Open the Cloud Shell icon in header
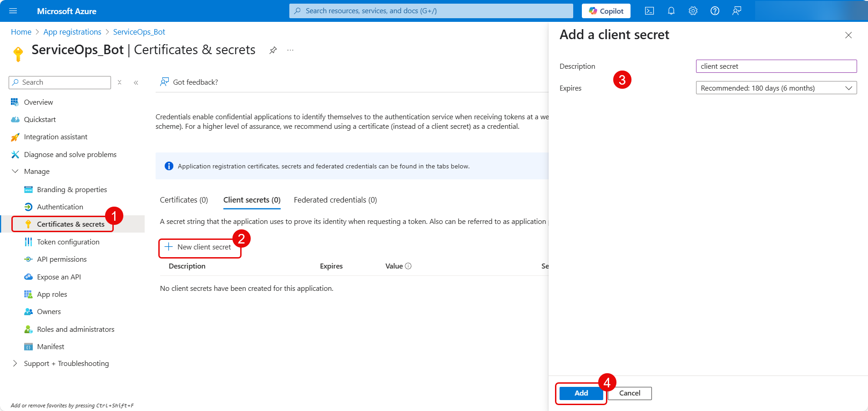 (x=649, y=11)
